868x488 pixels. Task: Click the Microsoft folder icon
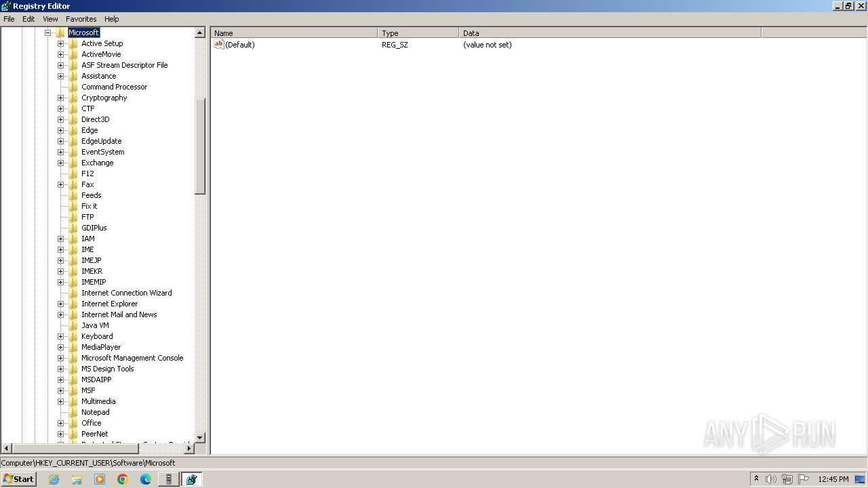(x=60, y=33)
